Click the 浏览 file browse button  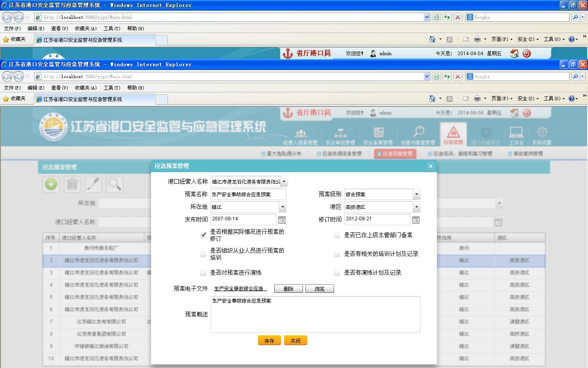click(x=319, y=289)
